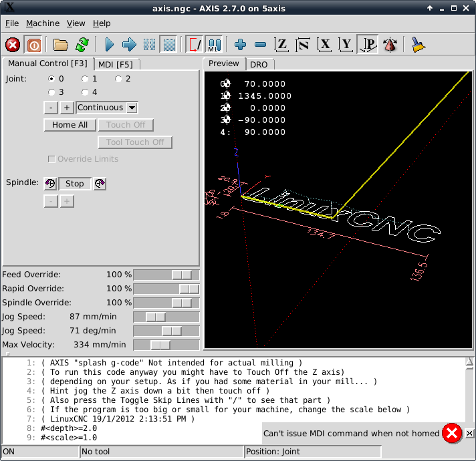
Task: Select the Preview tab
Action: click(x=224, y=63)
